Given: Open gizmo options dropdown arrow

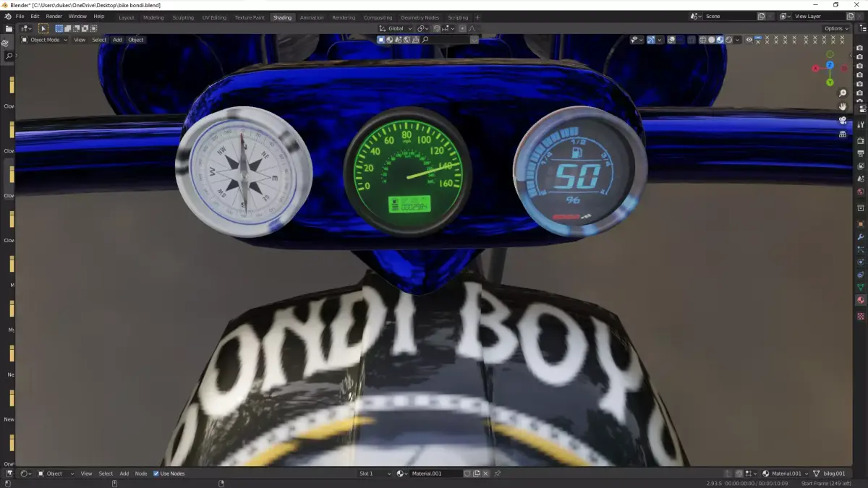Looking at the screenshot, I should pos(658,40).
